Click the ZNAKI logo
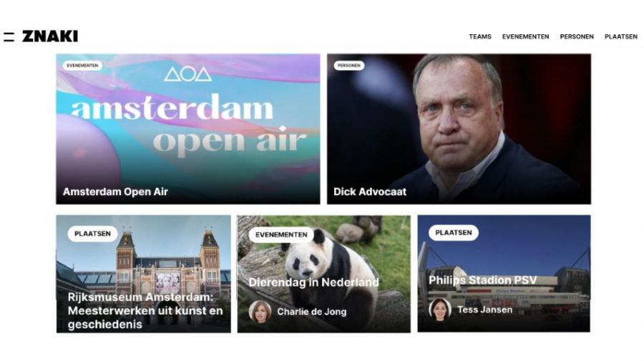This screenshot has width=644, height=361. 50,36
